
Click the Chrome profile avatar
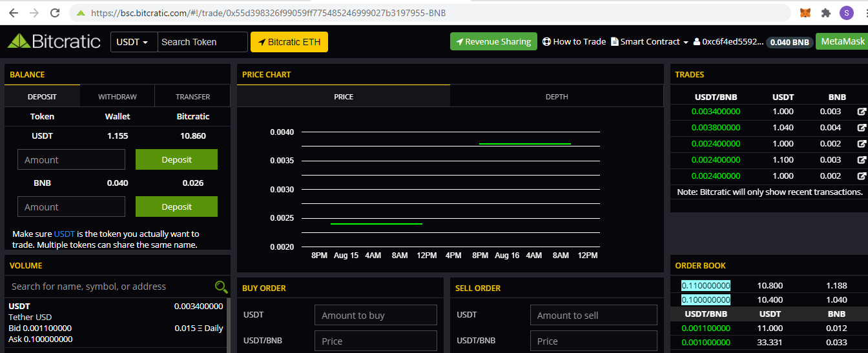846,13
